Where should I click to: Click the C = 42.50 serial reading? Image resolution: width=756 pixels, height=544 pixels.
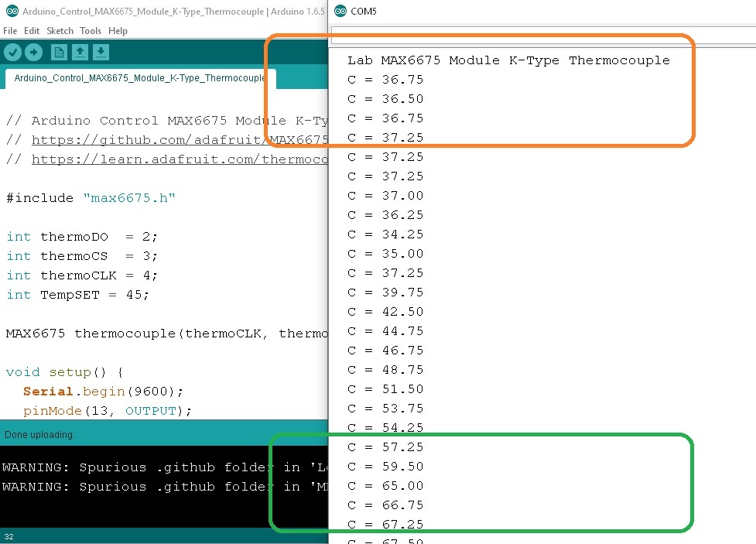point(385,312)
